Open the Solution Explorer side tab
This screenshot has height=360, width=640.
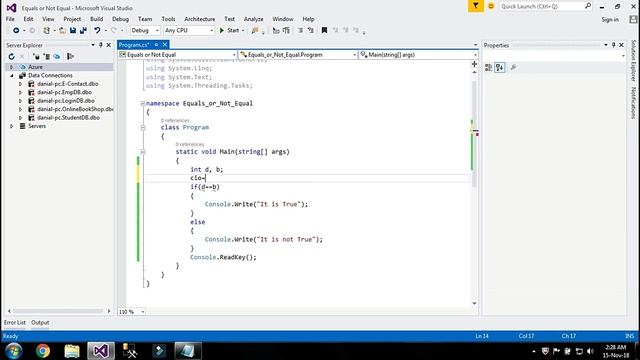tap(633, 60)
